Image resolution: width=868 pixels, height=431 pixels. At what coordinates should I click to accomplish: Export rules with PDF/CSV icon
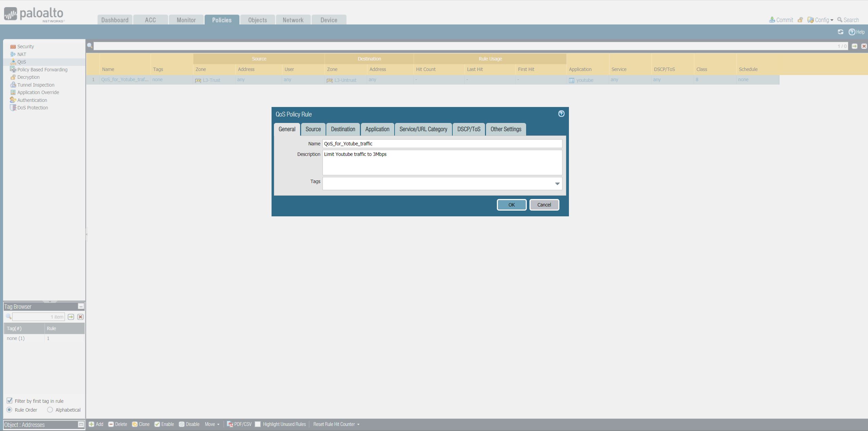[x=230, y=424]
